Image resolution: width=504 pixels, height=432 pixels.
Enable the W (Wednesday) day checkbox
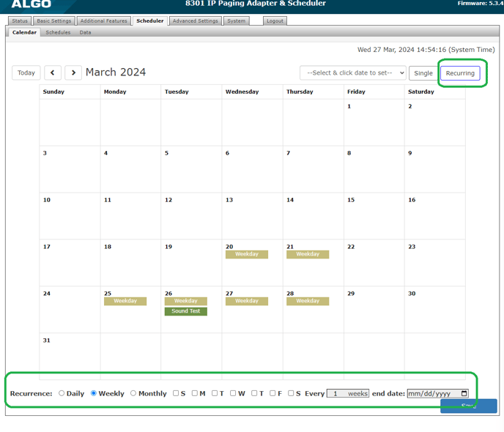[233, 393]
